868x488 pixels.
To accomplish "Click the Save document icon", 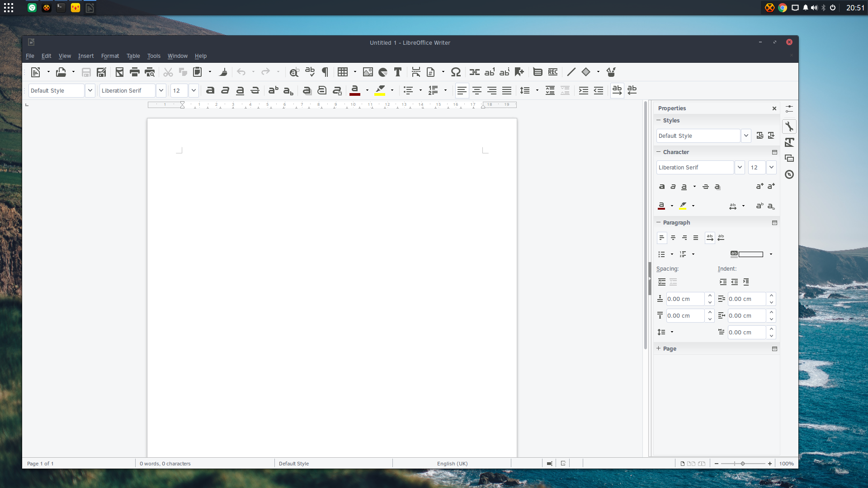I will click(86, 72).
